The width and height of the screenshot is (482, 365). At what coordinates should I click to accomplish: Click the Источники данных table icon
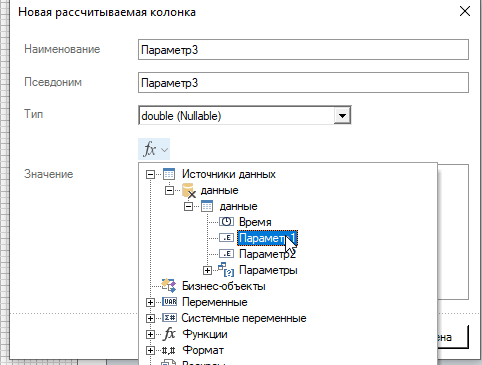[169, 174]
